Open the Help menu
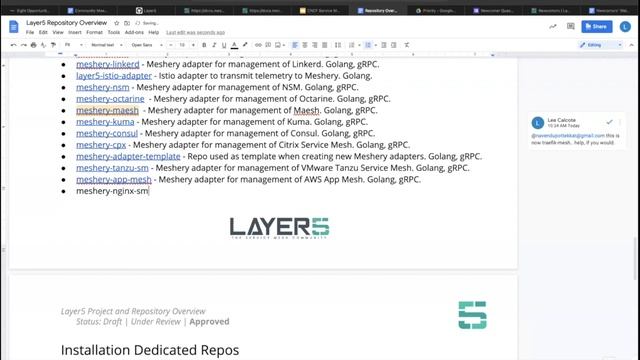 coord(153,32)
